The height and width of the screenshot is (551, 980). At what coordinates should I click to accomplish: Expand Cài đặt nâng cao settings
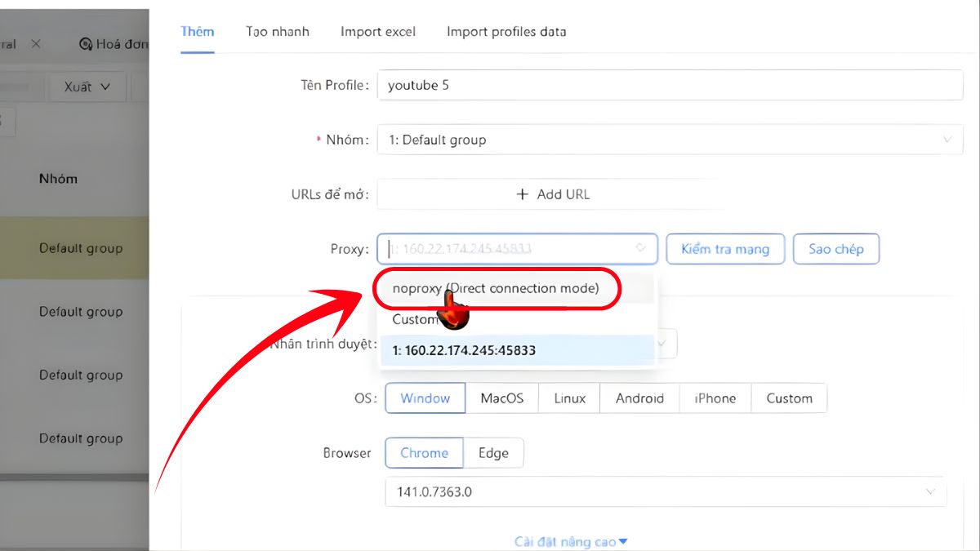point(571,542)
